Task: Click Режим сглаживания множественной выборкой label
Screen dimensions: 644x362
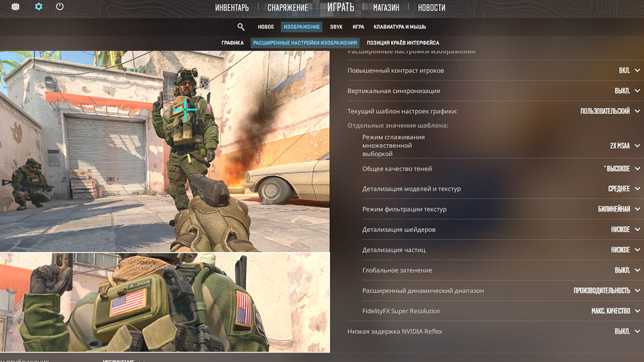Action: [x=393, y=145]
